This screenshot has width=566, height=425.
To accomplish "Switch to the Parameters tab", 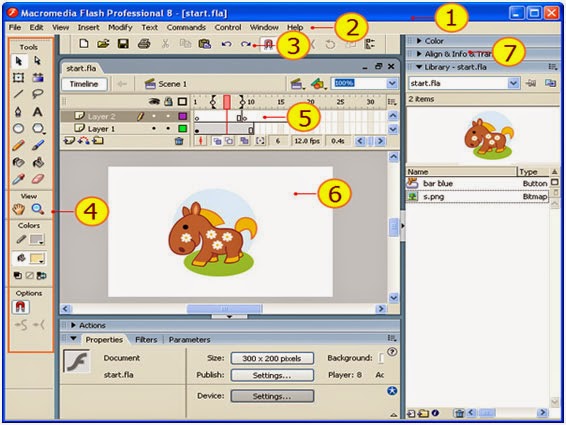I will 189,339.
